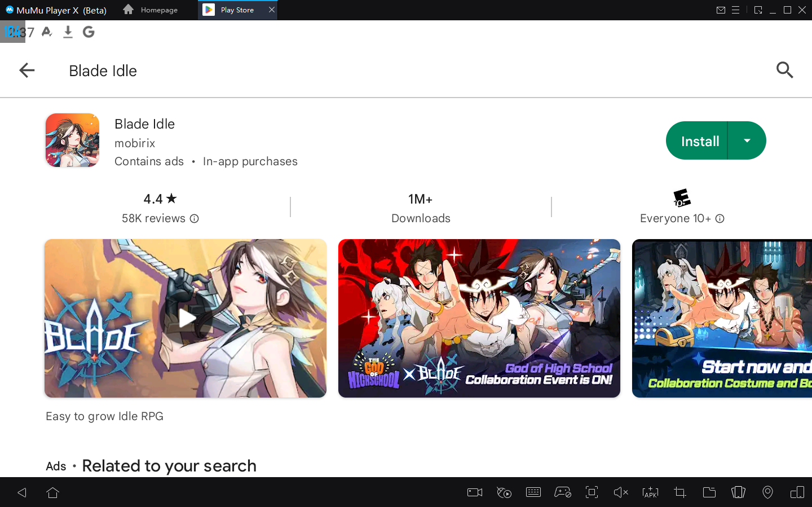Toggle fullscreen mode icon
The height and width of the screenshot is (507, 812).
(x=592, y=492)
